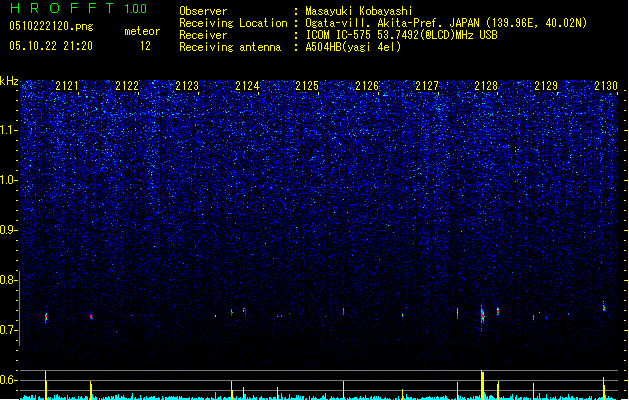The width and height of the screenshot is (629, 400).
Task: Click the 1.1 kHz axis label
Action: click(9, 130)
